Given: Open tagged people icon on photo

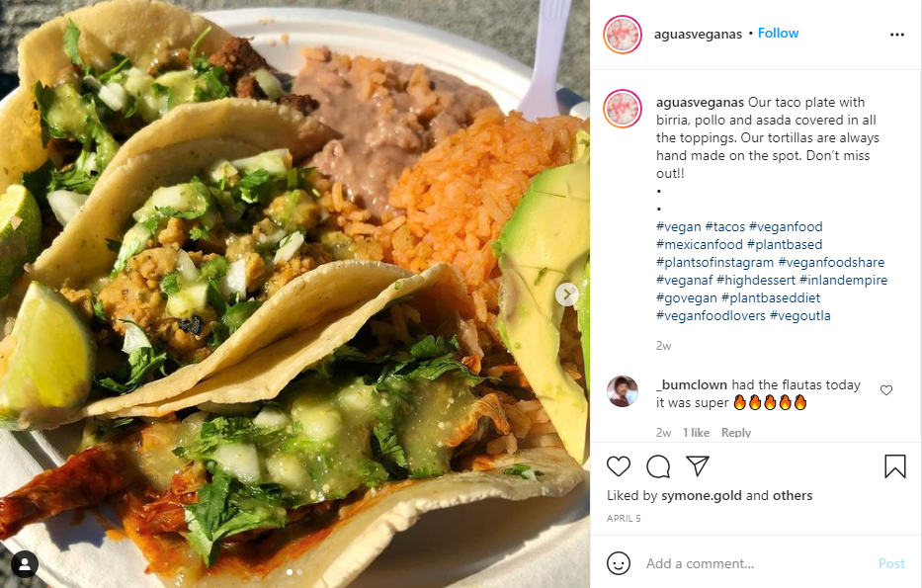Looking at the screenshot, I should pos(24,564).
